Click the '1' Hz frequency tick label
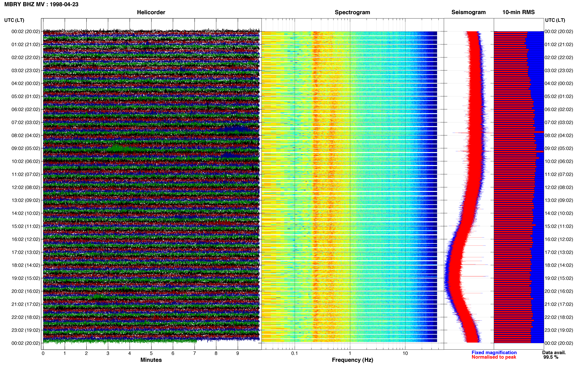Viewport: 588px width, 368px height. click(350, 353)
